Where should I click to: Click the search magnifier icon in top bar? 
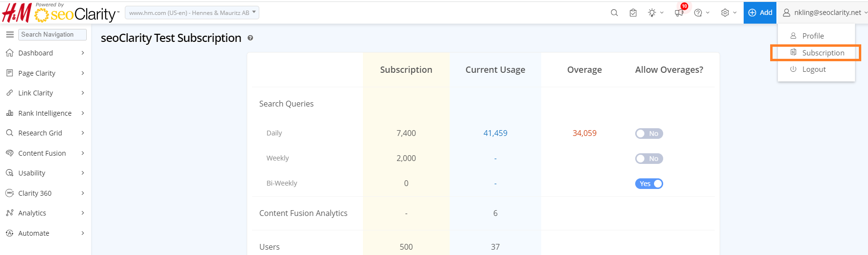pos(614,13)
